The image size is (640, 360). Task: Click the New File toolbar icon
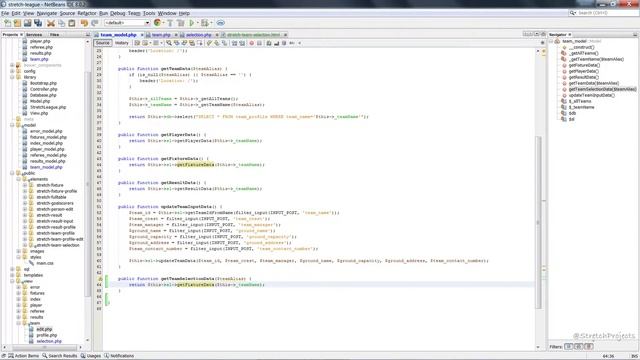coord(7,23)
